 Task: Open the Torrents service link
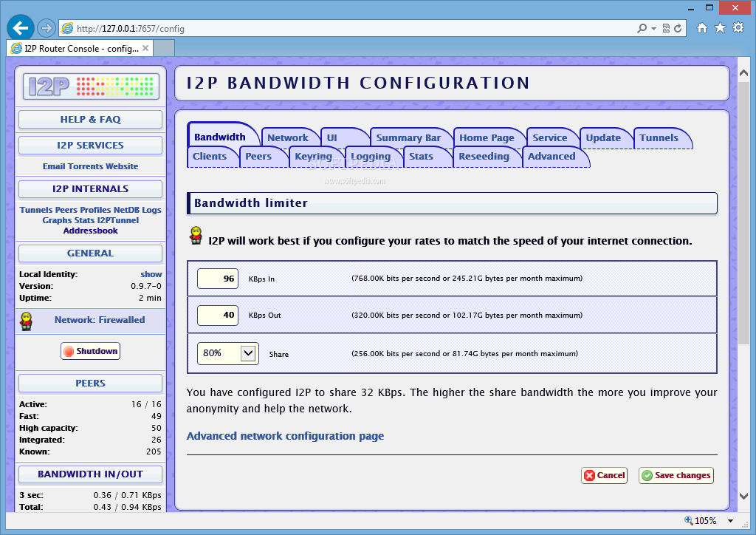pos(86,166)
